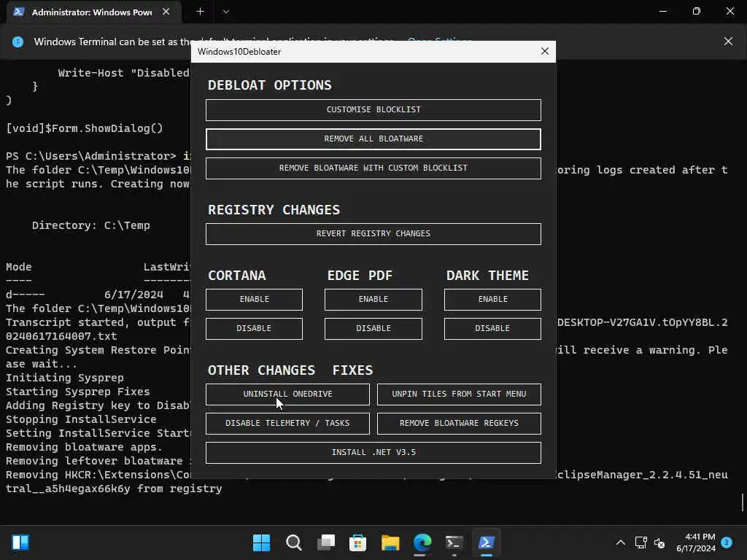747x560 pixels.
Task: Click 'Removing bloatware apps.' output line
Action: 85,447
